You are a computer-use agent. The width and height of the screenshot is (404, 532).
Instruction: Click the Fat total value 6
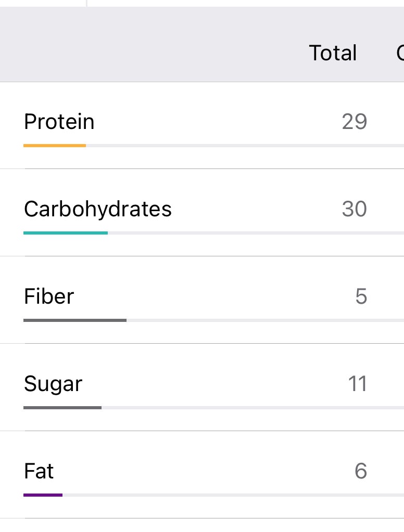[x=361, y=471]
